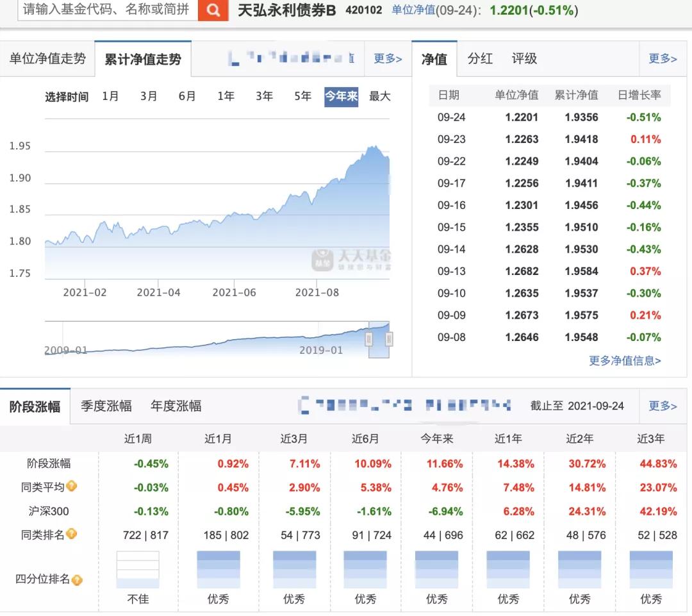The width and height of the screenshot is (692, 616).
Task: Choose the 最大 time range
Action: point(379,96)
